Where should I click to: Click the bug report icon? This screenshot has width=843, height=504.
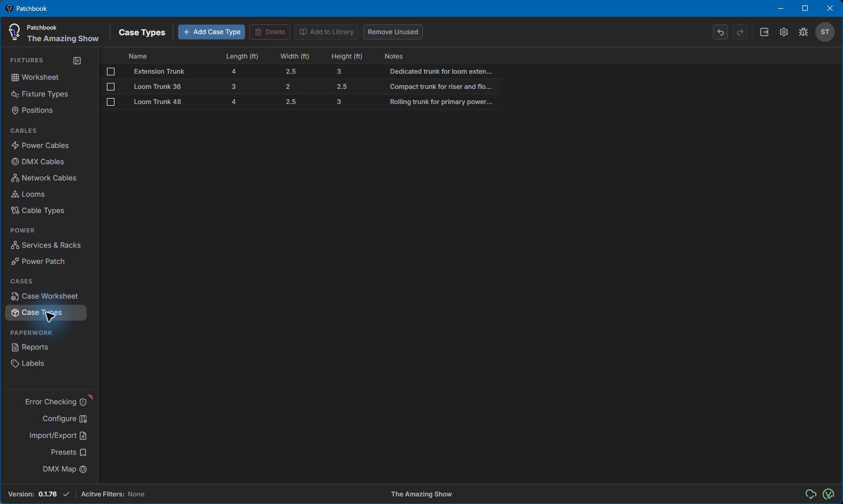tap(803, 32)
